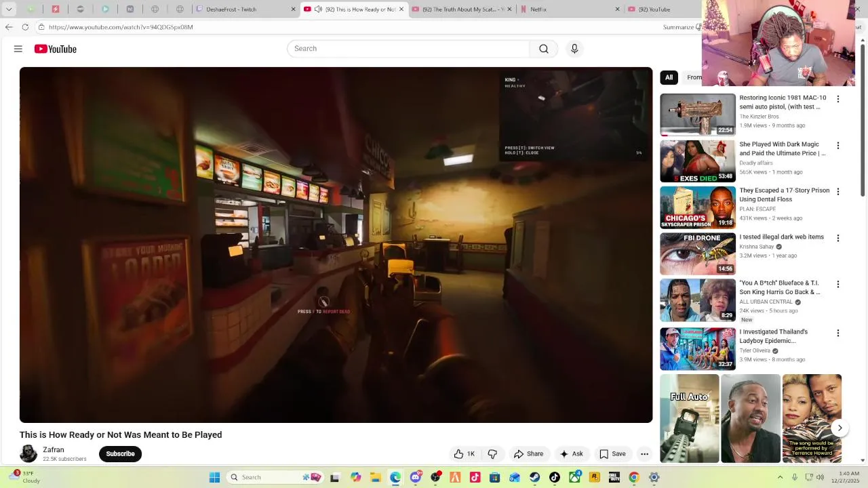Click the Ask button
The image size is (868, 488).
[571, 454]
